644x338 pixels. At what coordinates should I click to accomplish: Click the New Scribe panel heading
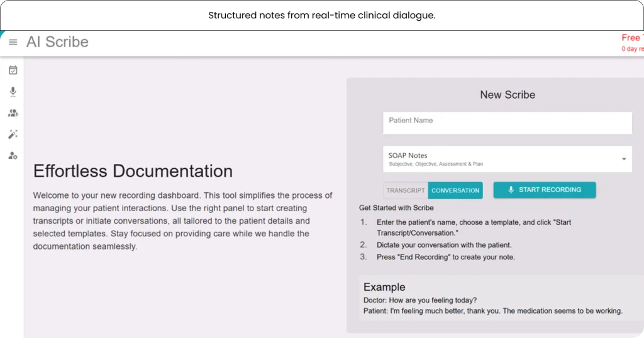(507, 95)
